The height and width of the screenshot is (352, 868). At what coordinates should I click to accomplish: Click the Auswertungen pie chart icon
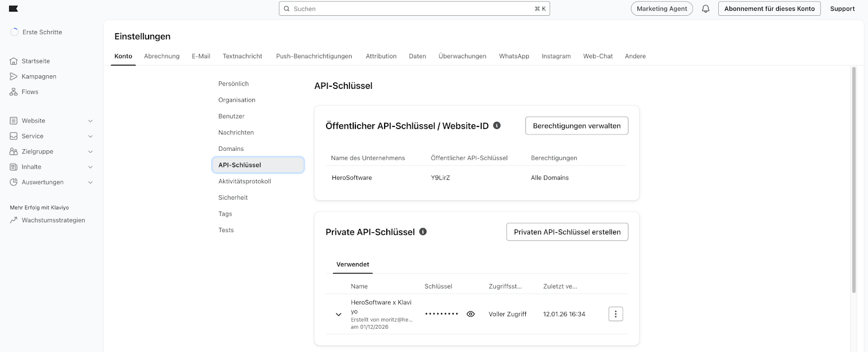14,182
